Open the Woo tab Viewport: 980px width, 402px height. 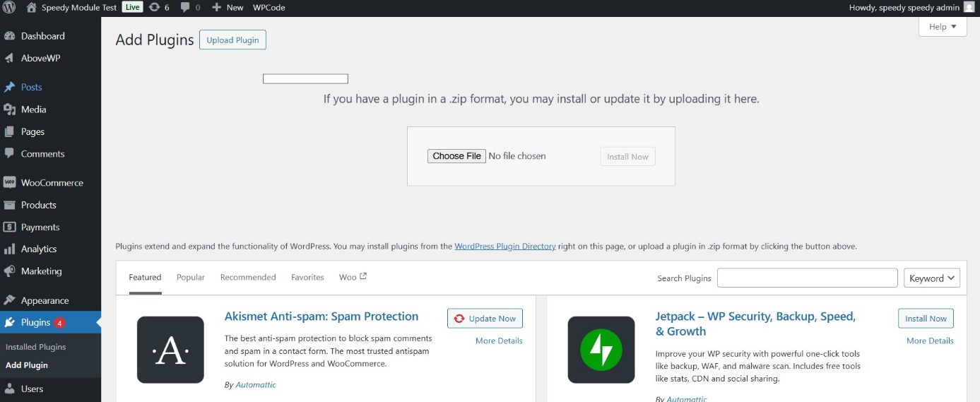pyautogui.click(x=353, y=277)
